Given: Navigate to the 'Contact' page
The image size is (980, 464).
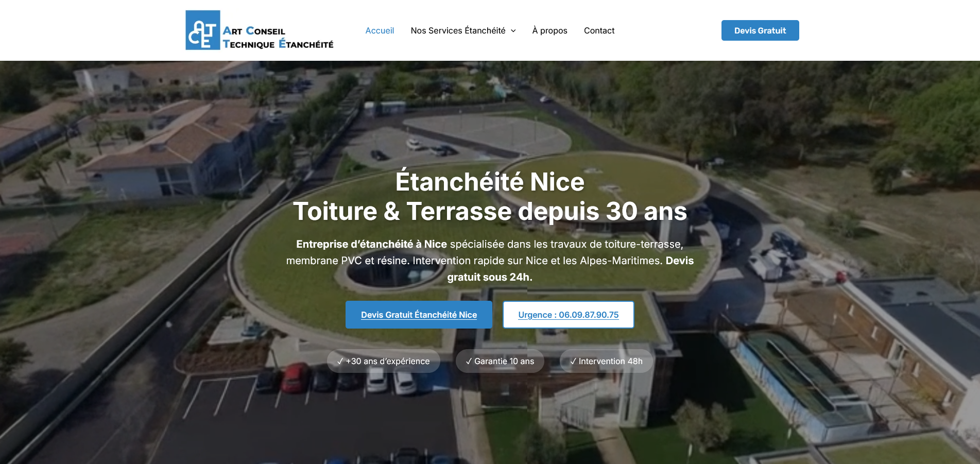Looking at the screenshot, I should click(599, 30).
